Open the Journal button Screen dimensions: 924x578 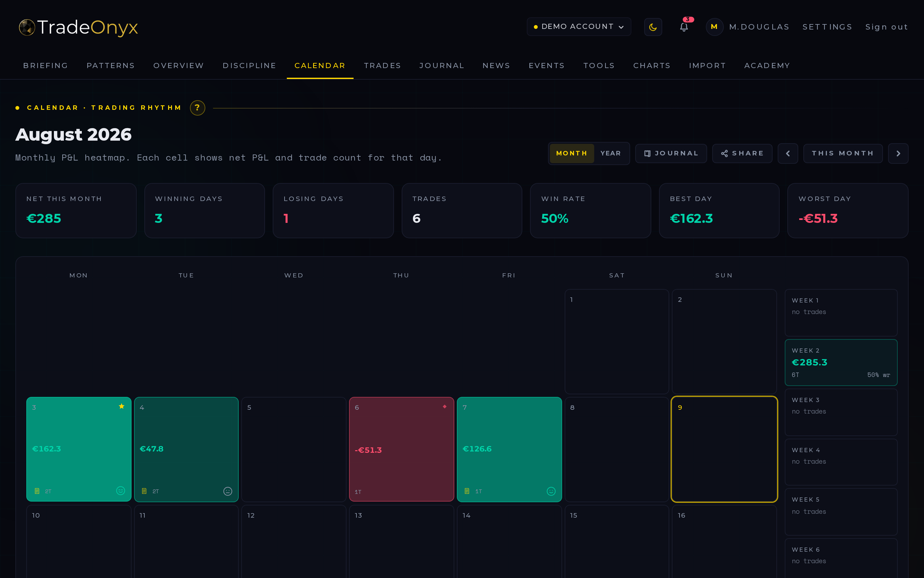(671, 153)
